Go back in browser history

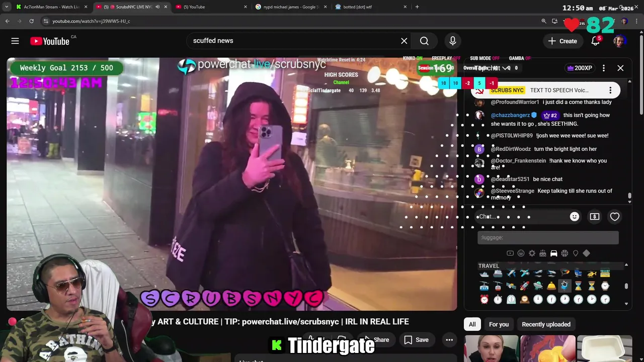pos(7,21)
